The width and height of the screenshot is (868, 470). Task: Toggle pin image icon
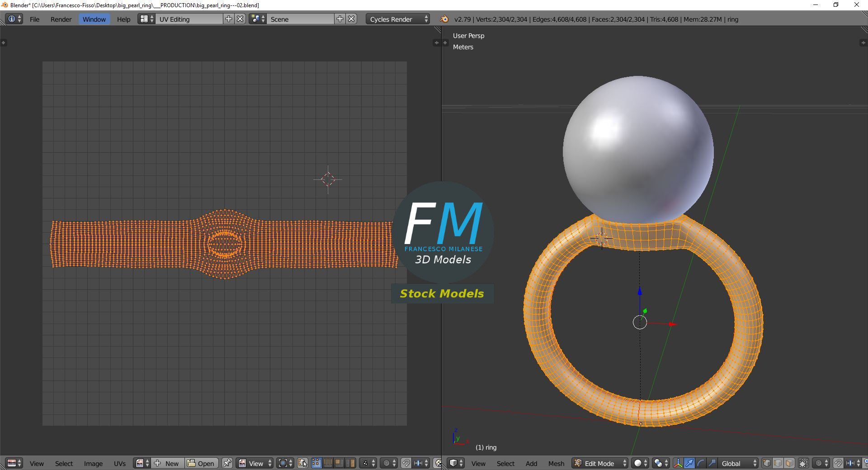(227, 463)
